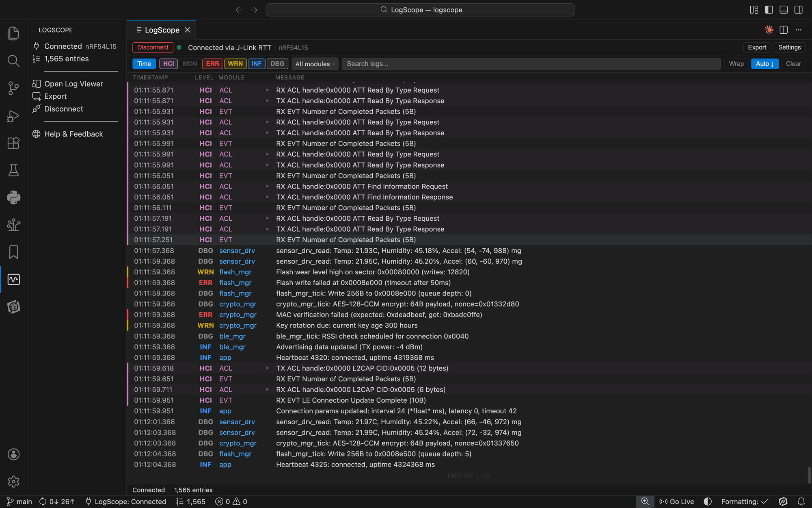This screenshot has height=508, width=812.
Task: Toggle the ERR level filter
Action: 212,64
